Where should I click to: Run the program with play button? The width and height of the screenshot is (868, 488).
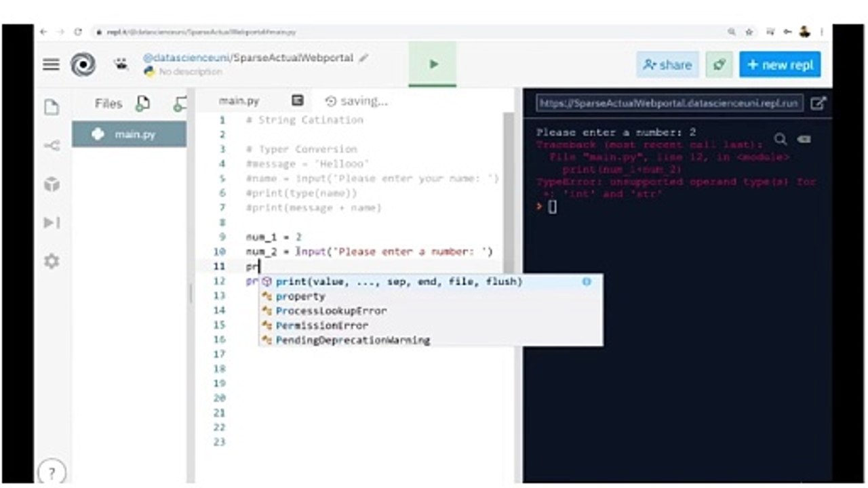(x=433, y=64)
